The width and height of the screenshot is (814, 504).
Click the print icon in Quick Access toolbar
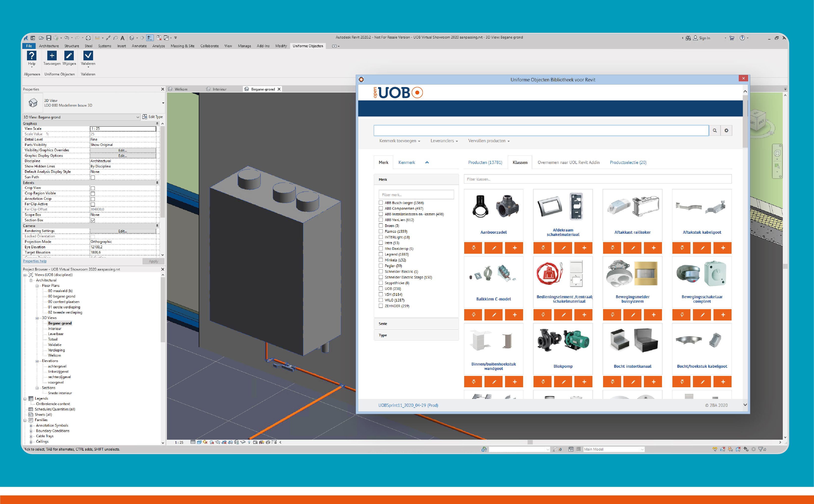[x=88, y=38]
